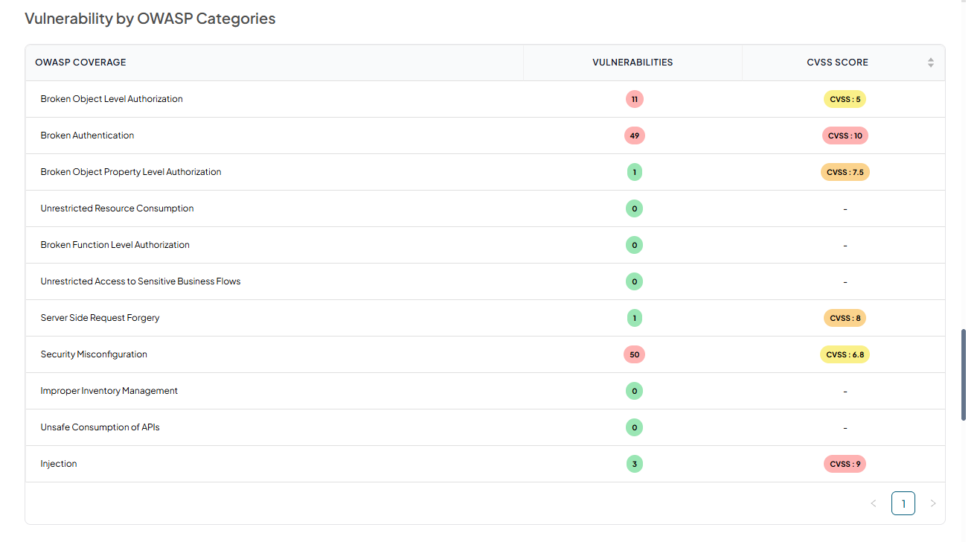
Task: Select Improper Inventory Management row
Action: pos(485,391)
